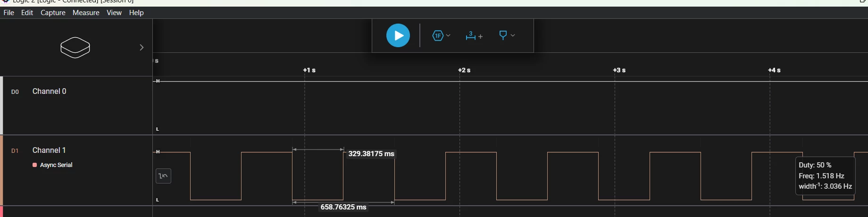Click the +1 s timeline marker

(309, 70)
